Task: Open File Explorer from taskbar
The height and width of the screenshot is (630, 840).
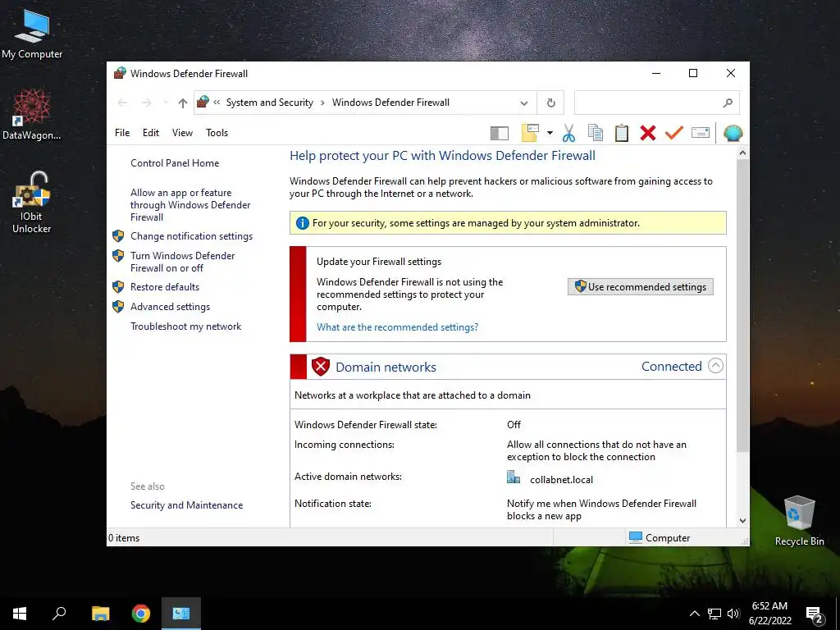Action: tap(100, 614)
